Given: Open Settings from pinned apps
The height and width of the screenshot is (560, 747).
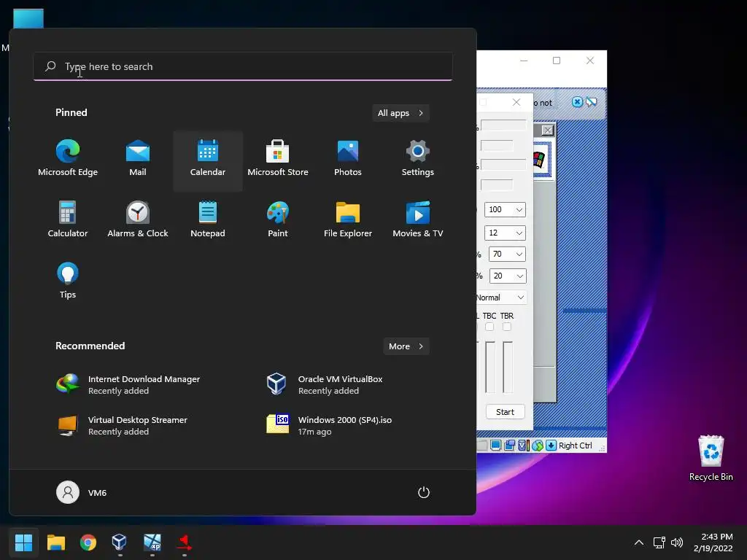Looking at the screenshot, I should tap(418, 160).
